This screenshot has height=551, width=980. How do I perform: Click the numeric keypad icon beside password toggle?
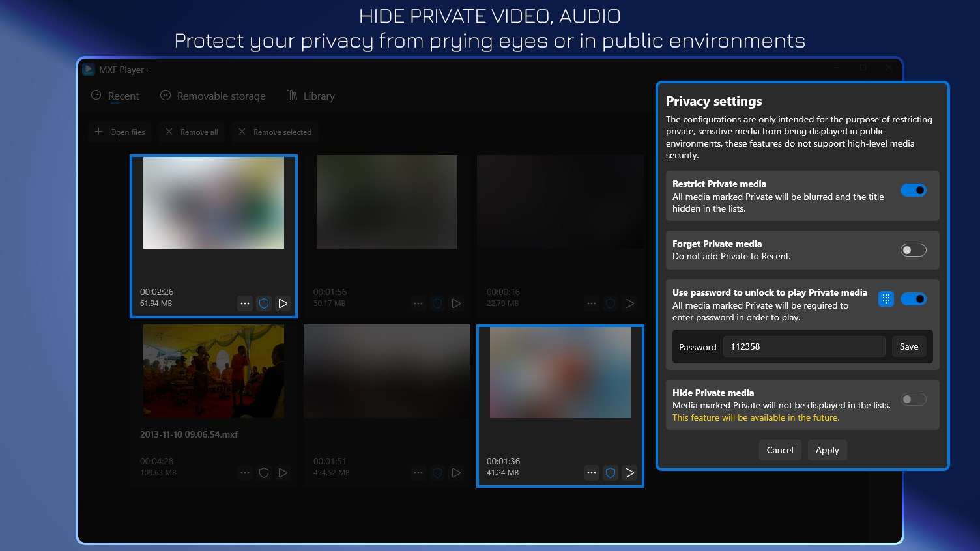pos(886,299)
